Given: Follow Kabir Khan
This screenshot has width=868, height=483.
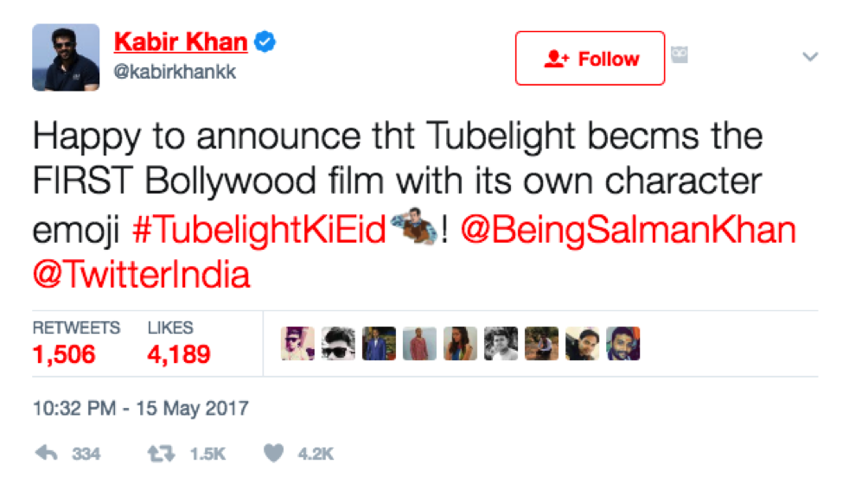Looking at the screenshot, I should pos(590,58).
